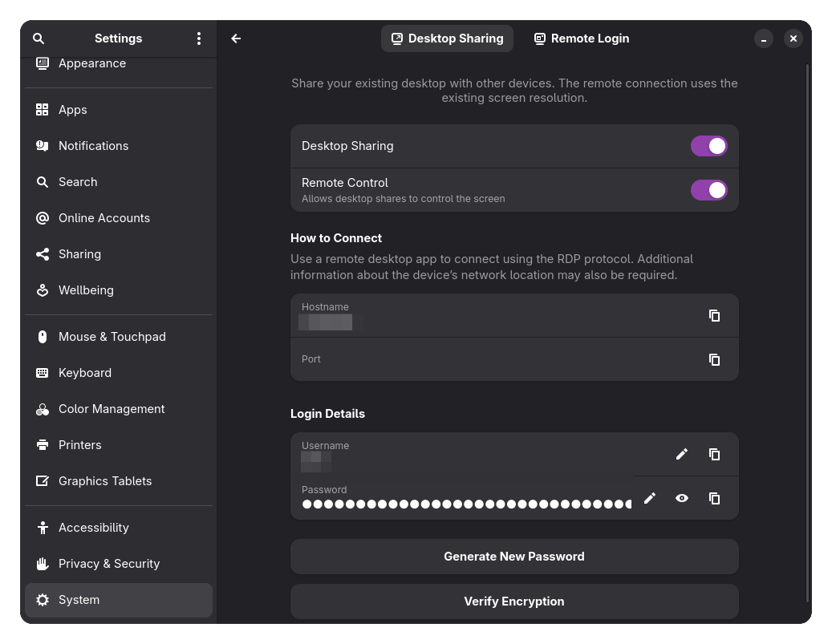Close the Settings window
The width and height of the screenshot is (832, 644).
pos(793,38)
